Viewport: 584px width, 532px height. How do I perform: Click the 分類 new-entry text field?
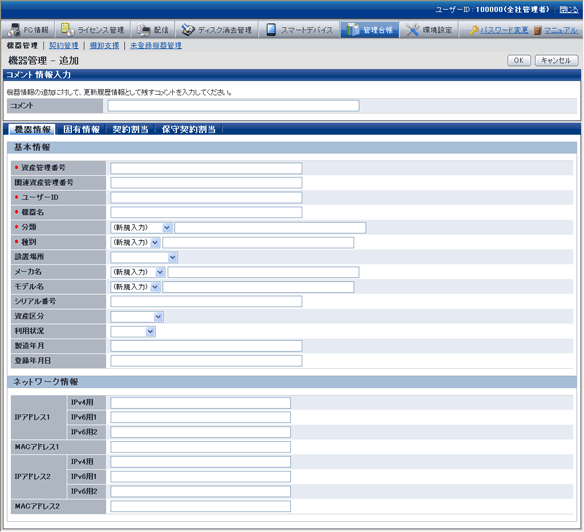pyautogui.click(x=270, y=228)
